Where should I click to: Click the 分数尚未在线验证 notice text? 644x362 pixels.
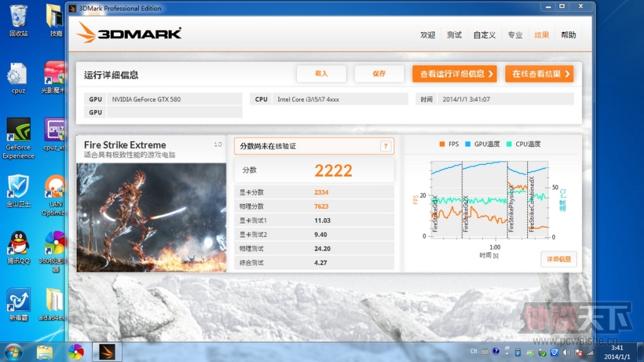(x=268, y=146)
